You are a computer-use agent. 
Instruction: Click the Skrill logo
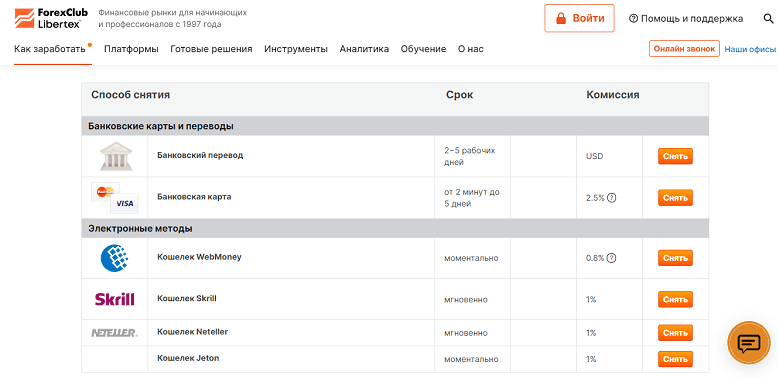(115, 299)
